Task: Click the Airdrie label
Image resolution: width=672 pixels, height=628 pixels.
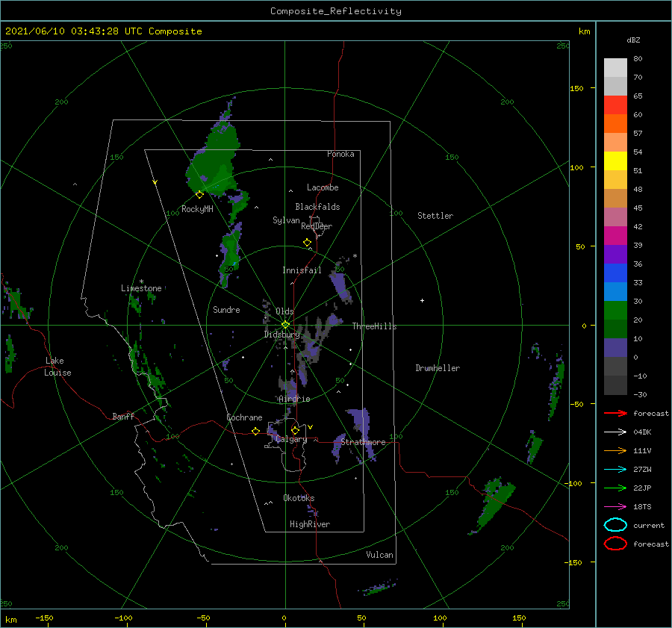Action: tap(294, 399)
